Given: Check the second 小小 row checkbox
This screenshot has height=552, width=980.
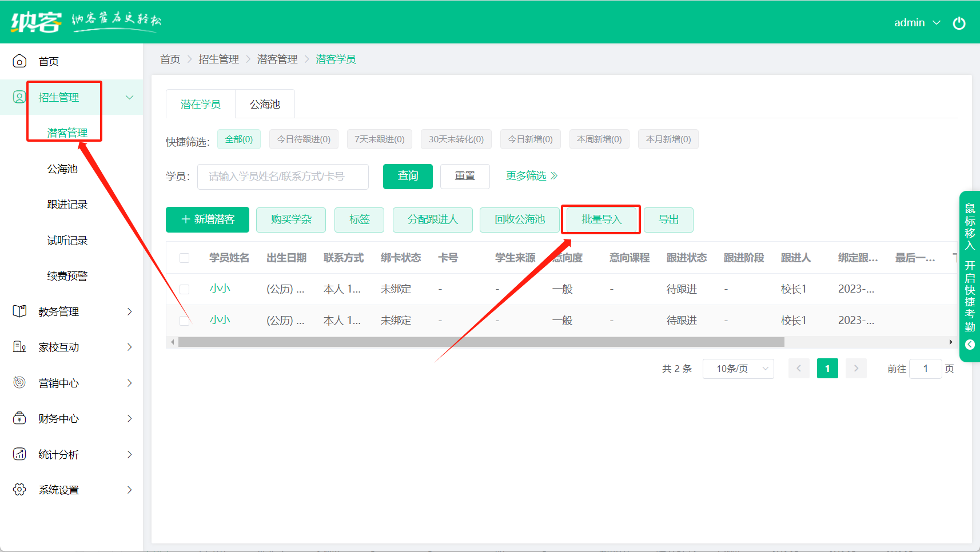Looking at the screenshot, I should [x=184, y=321].
